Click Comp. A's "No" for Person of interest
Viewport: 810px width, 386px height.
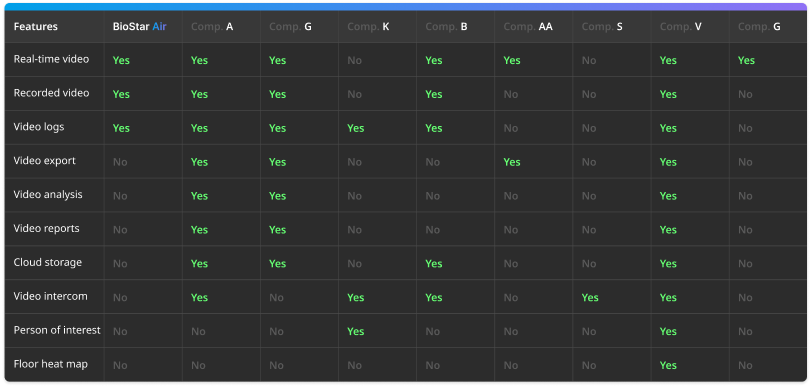point(198,331)
